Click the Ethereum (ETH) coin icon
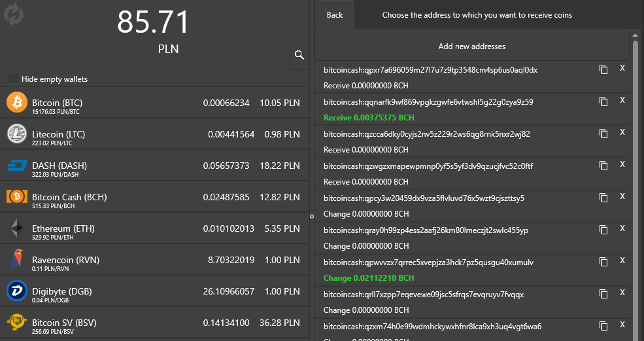 click(x=17, y=228)
